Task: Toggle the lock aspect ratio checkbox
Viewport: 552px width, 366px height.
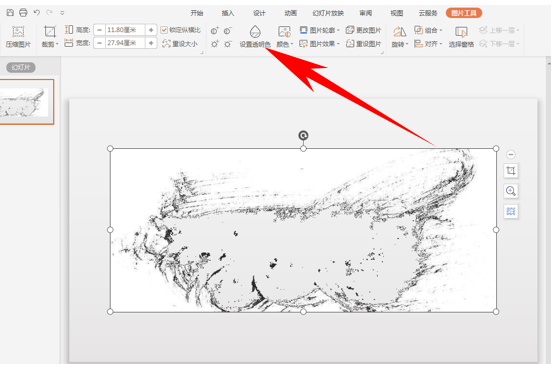Action: (x=164, y=30)
